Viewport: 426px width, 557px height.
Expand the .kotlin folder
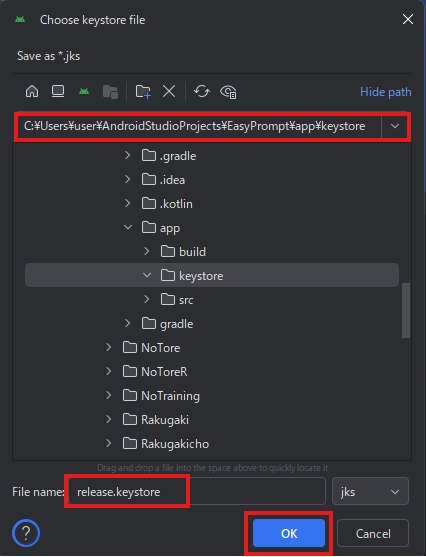click(x=128, y=203)
